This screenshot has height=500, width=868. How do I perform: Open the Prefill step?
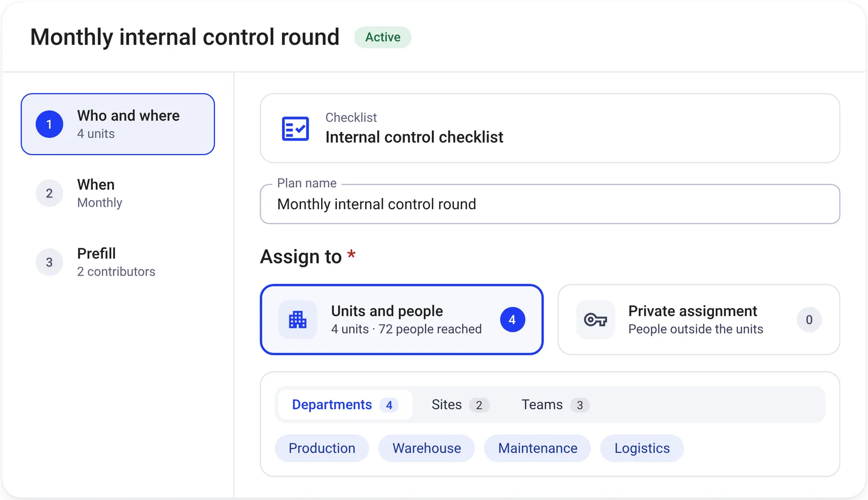pyautogui.click(x=118, y=262)
